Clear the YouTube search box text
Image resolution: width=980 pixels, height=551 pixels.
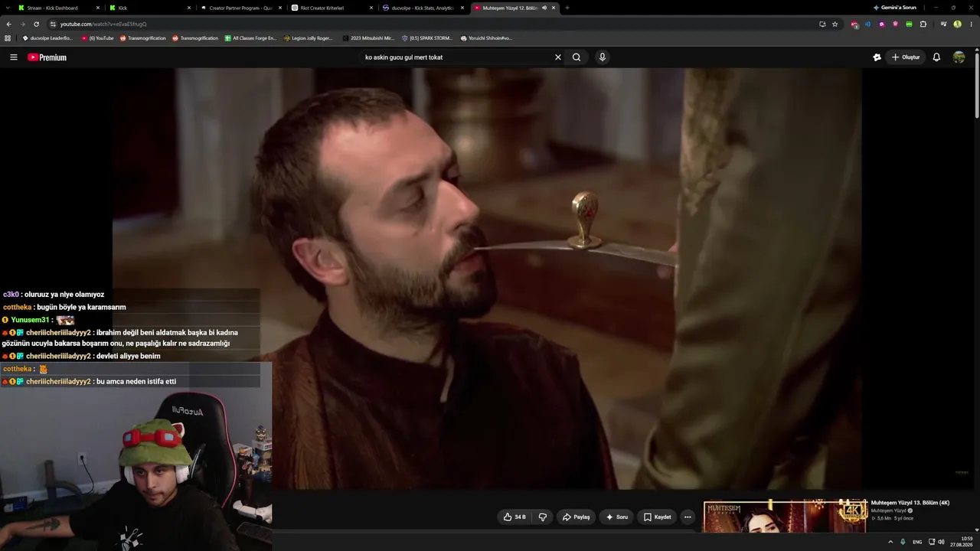[558, 57]
